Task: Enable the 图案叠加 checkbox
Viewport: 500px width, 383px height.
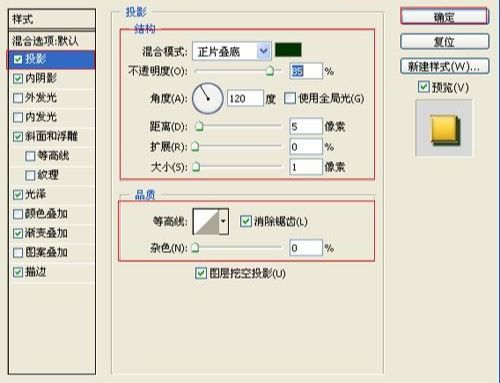Action: (x=18, y=253)
